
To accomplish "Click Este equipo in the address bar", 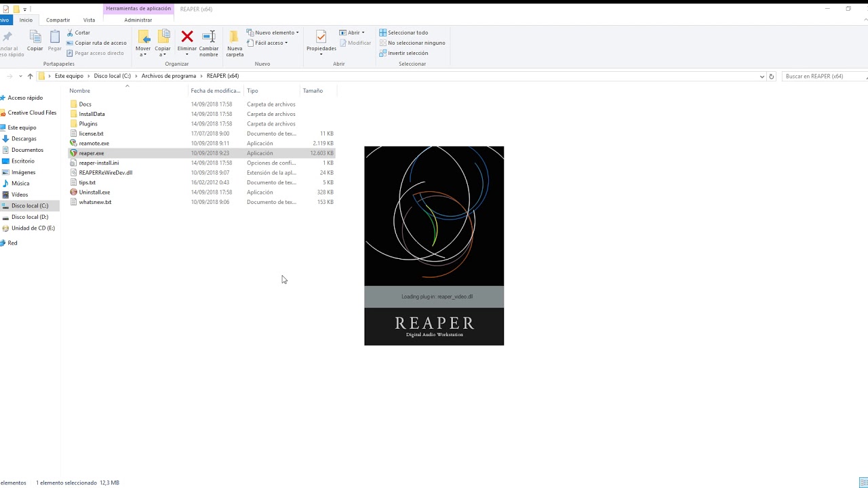I will click(69, 76).
